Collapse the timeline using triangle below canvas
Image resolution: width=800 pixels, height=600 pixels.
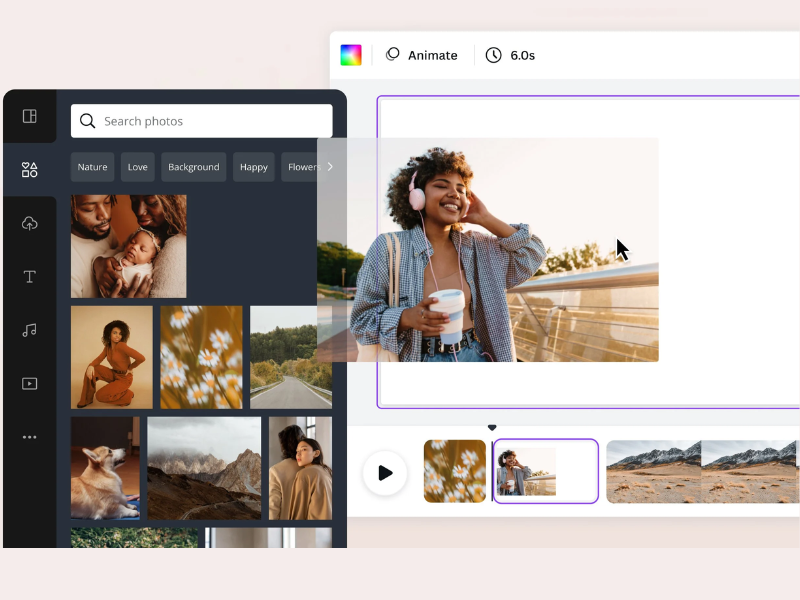[492, 426]
